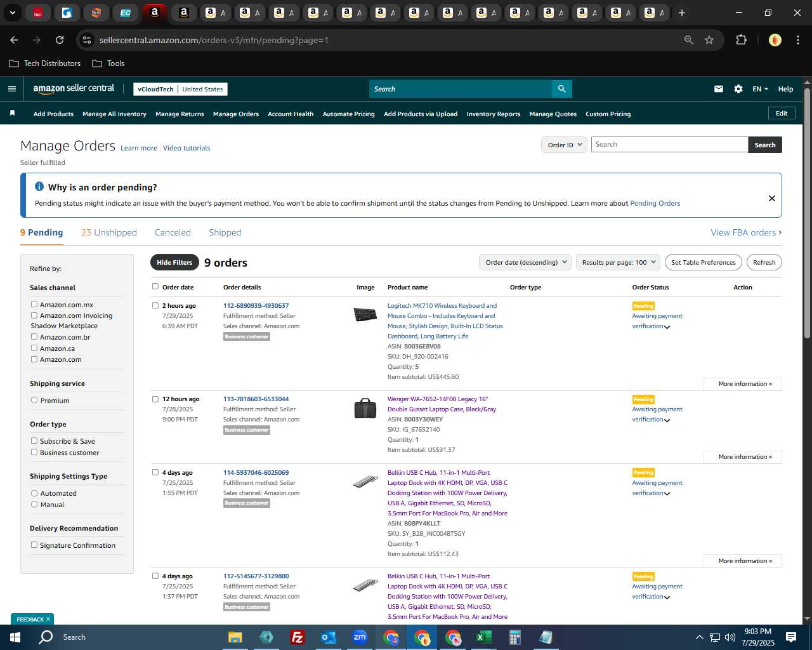The height and width of the screenshot is (650, 812).
Task: Click the browser zoom magnifier icon
Action: point(689,40)
